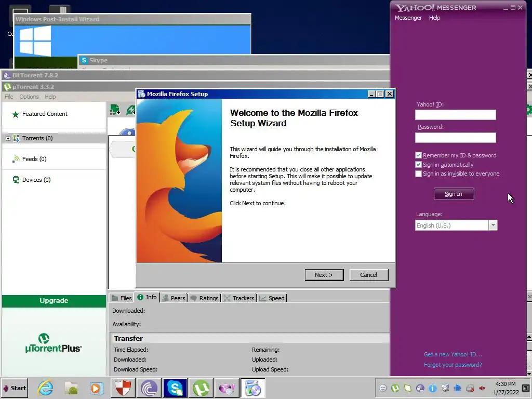Switch to uTorrent taskbar button
Image resolution: width=532 pixels, height=399 pixels.
pos(201,388)
